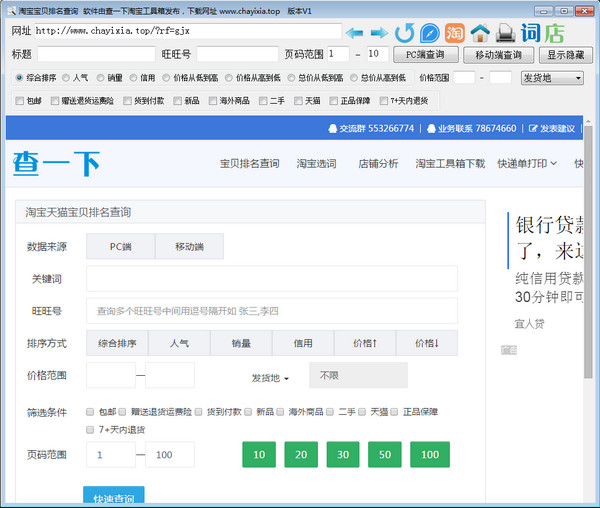The image size is (600, 508).
Task: Enable the 包邮 checkbox in top toolbar
Action: pyautogui.click(x=20, y=101)
